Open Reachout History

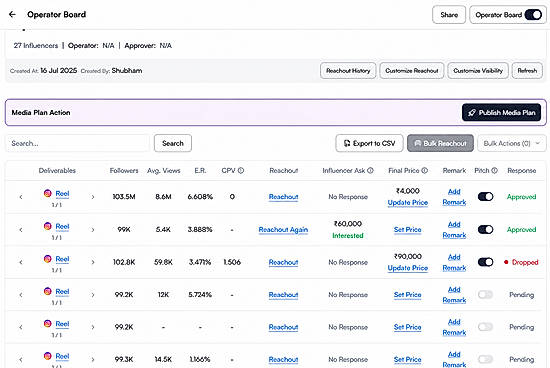click(348, 71)
